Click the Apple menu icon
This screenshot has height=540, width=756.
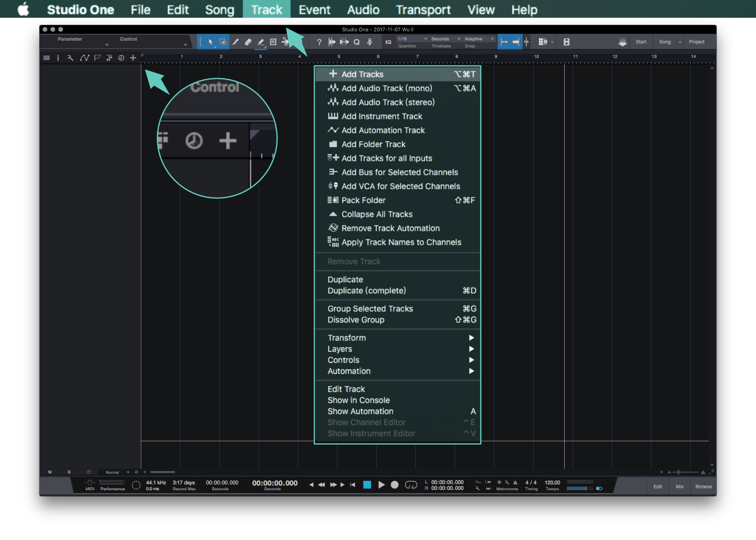coord(23,9)
